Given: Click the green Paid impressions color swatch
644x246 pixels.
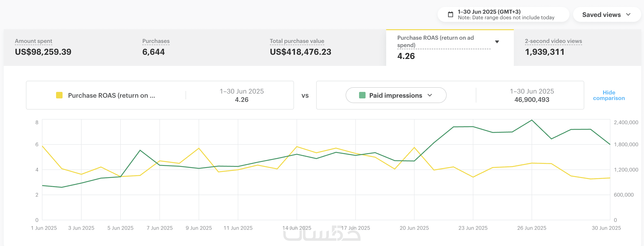Looking at the screenshot, I should click(x=362, y=95).
